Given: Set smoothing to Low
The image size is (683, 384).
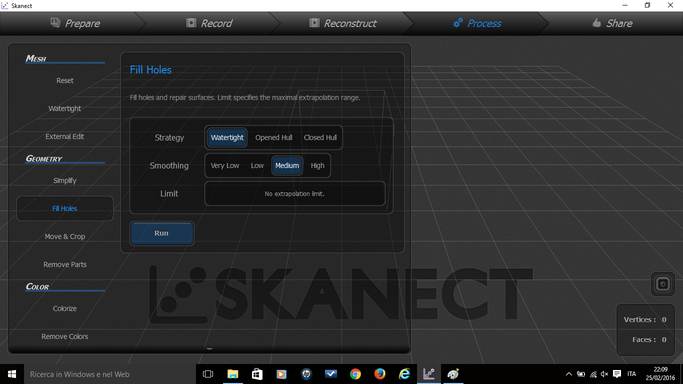Looking at the screenshot, I should [x=257, y=165].
